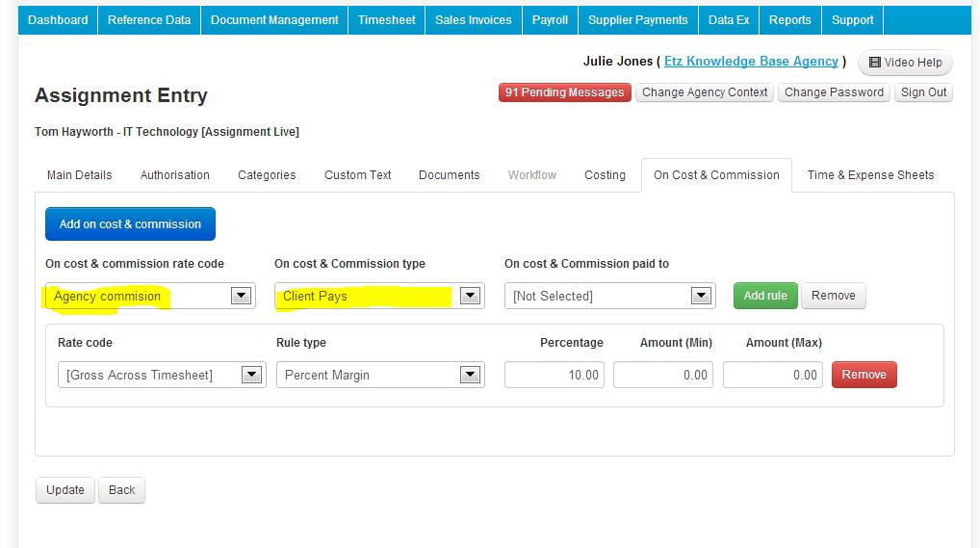Click the Update button
The width and height of the screenshot is (980, 548).
coord(65,490)
